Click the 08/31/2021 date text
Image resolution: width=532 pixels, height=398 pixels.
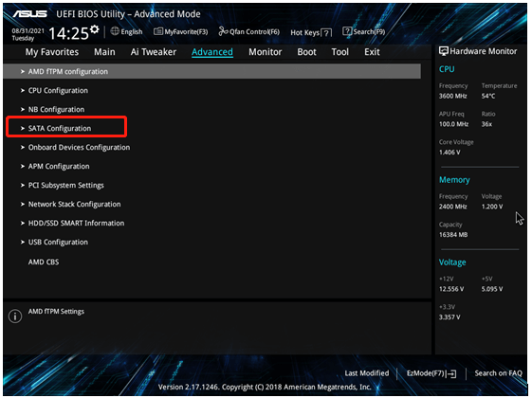click(28, 31)
